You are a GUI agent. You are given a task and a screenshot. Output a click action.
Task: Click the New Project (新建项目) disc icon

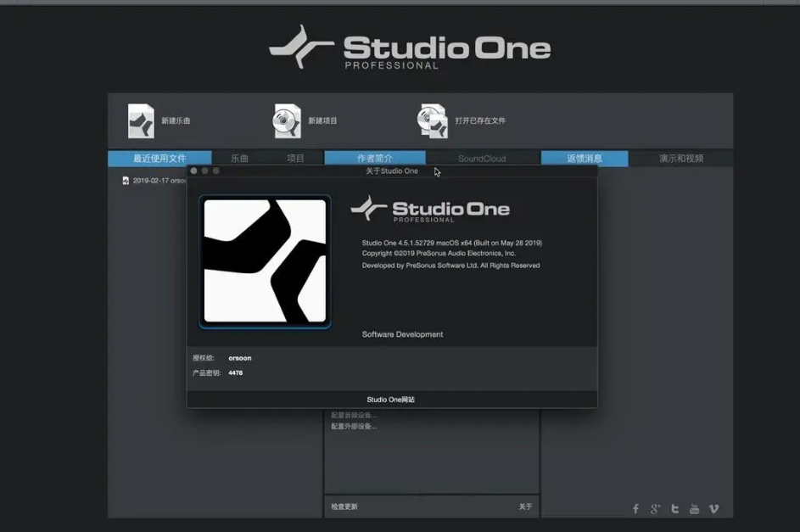click(x=287, y=120)
